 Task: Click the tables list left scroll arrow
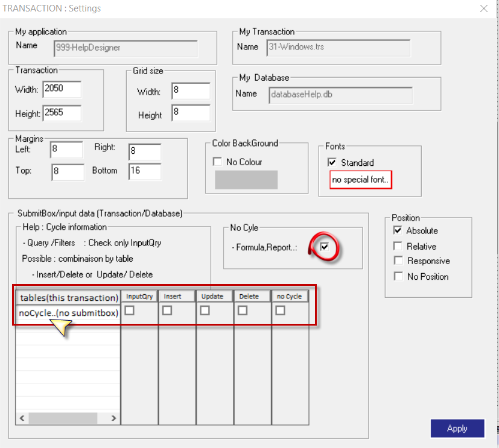pyautogui.click(x=22, y=418)
